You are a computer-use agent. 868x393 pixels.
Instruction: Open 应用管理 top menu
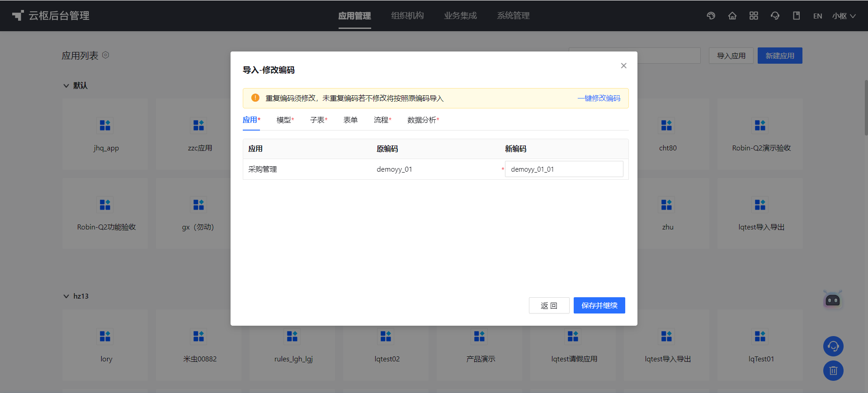click(x=355, y=16)
